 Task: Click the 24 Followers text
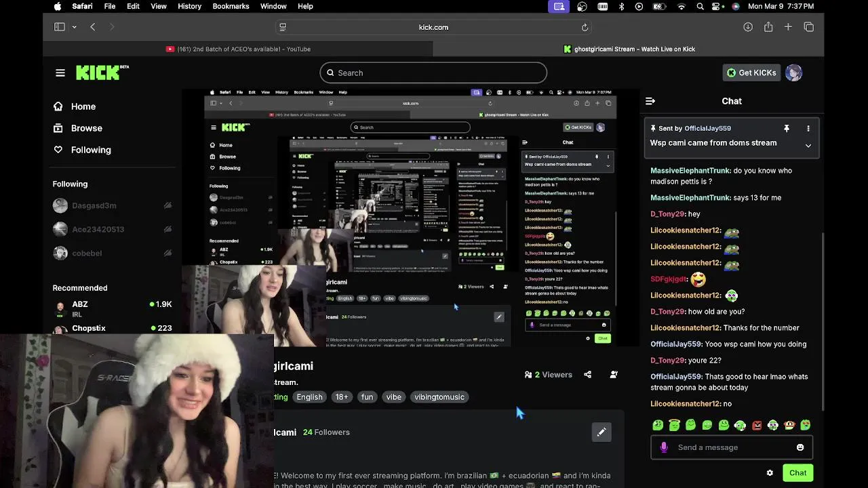[326, 432]
